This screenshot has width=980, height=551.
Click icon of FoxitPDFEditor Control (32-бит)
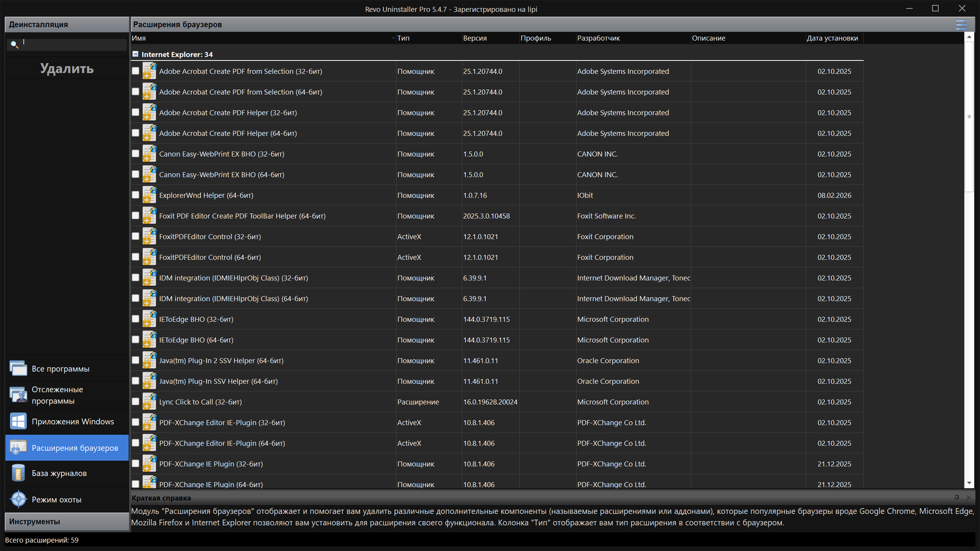[149, 237]
